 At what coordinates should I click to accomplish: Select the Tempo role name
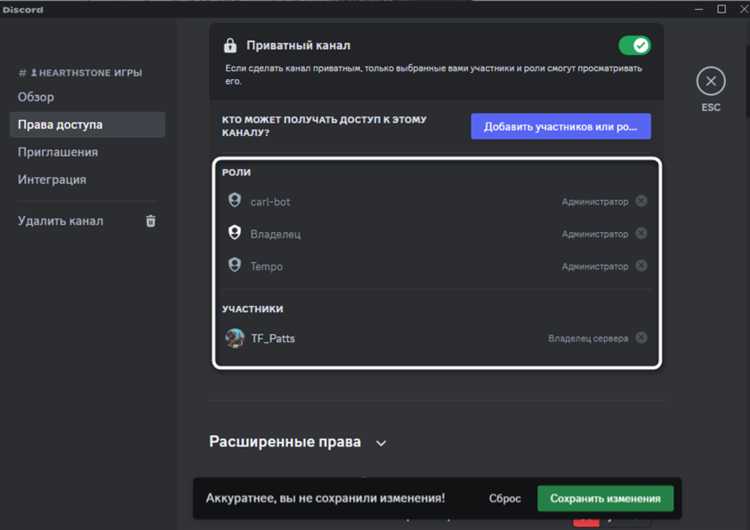[x=266, y=266]
